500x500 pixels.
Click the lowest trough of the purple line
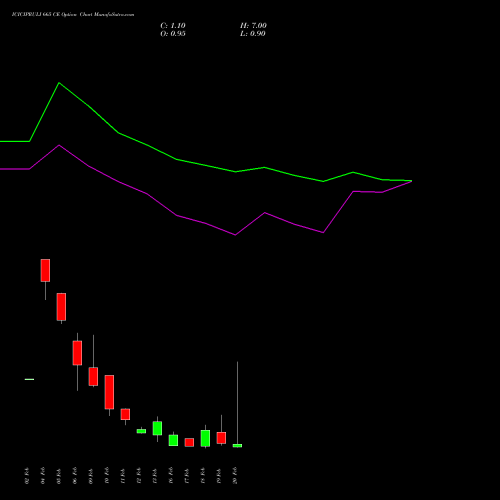pyautogui.click(x=235, y=235)
